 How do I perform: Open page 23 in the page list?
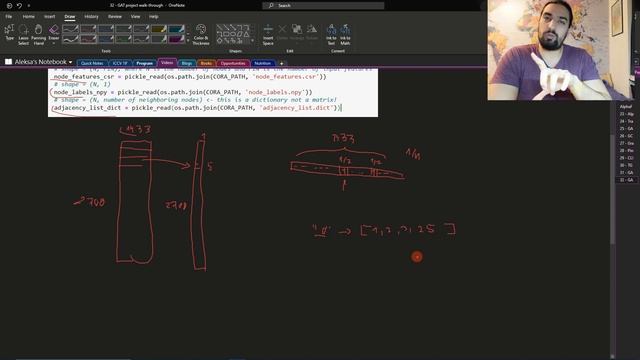click(x=627, y=114)
